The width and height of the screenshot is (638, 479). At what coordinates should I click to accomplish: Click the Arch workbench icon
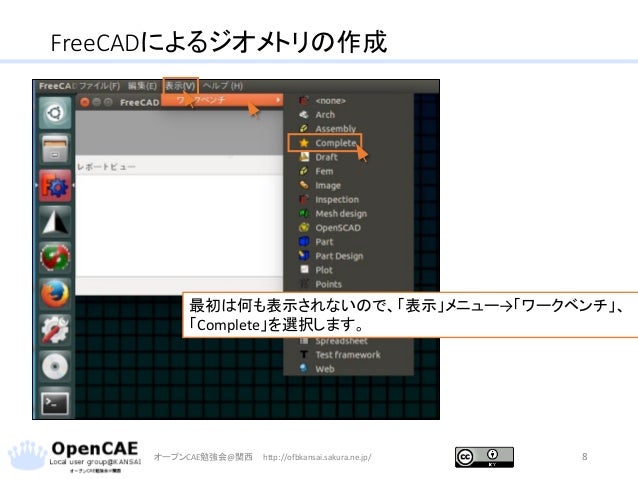304,115
